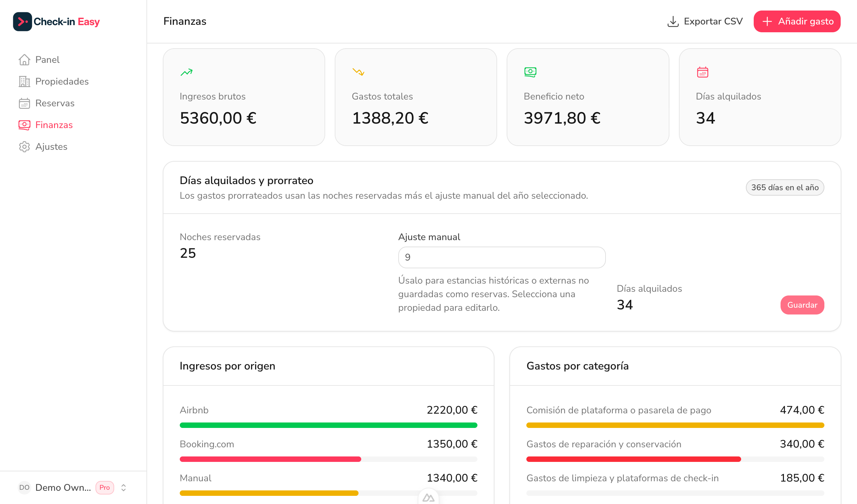
Task: Click the Ajuste manual input field
Action: click(502, 257)
